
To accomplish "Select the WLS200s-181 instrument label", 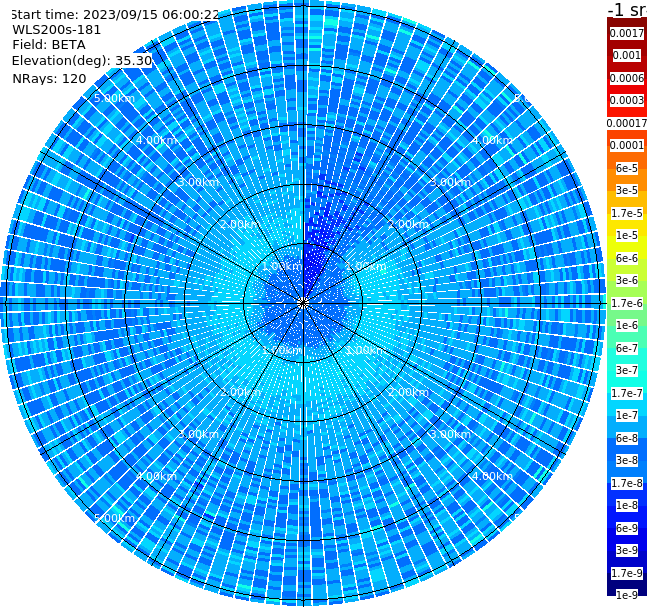I will pyautogui.click(x=57, y=30).
